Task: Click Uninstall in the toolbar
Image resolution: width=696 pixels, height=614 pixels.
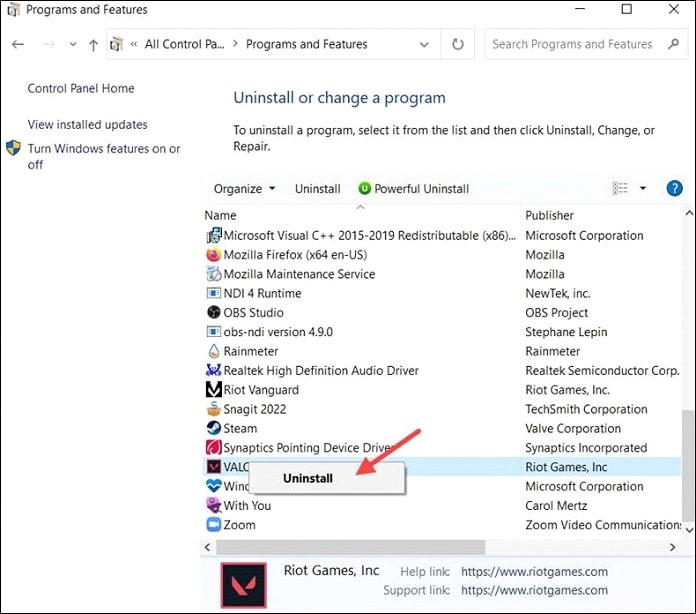Action: point(317,189)
